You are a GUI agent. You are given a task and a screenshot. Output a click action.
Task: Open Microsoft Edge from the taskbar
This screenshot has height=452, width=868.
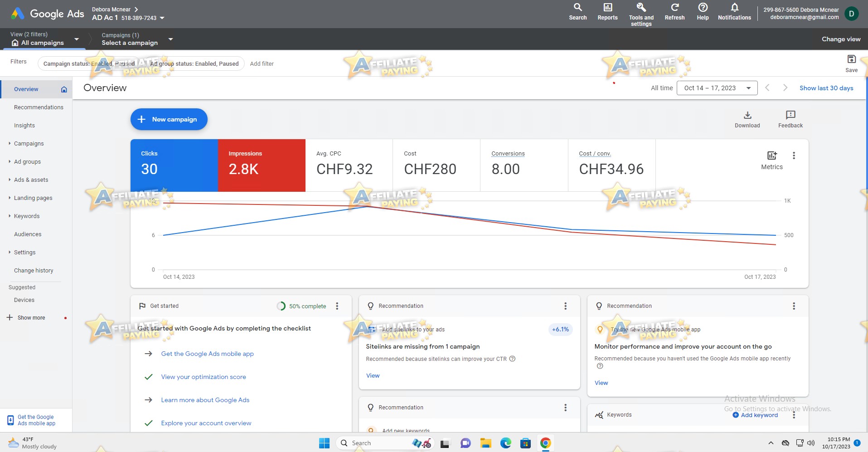(505, 443)
